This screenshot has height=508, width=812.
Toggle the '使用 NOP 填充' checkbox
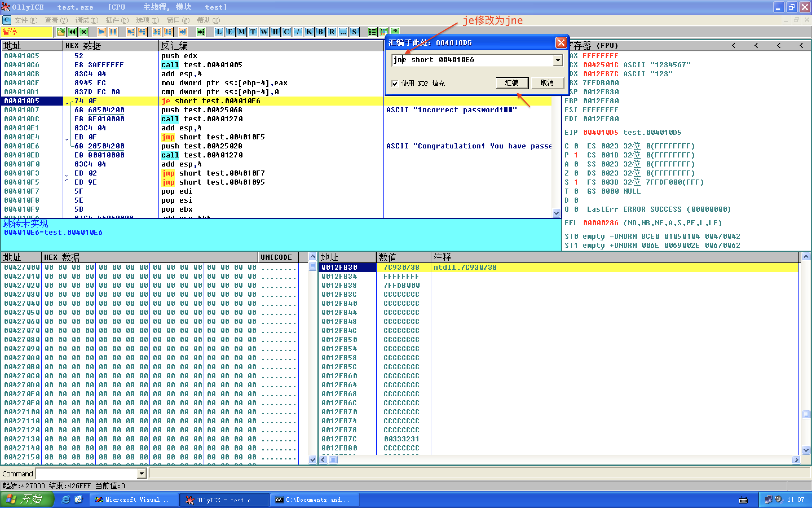[x=395, y=83]
